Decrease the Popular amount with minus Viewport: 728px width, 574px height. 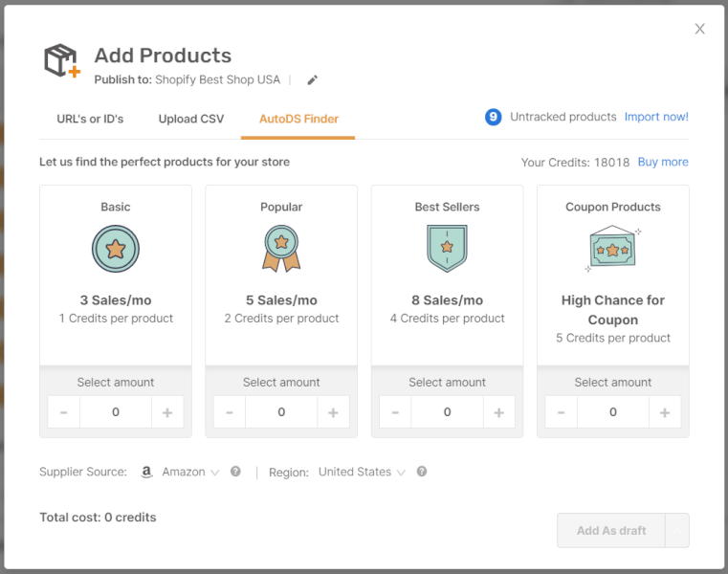pyautogui.click(x=230, y=412)
